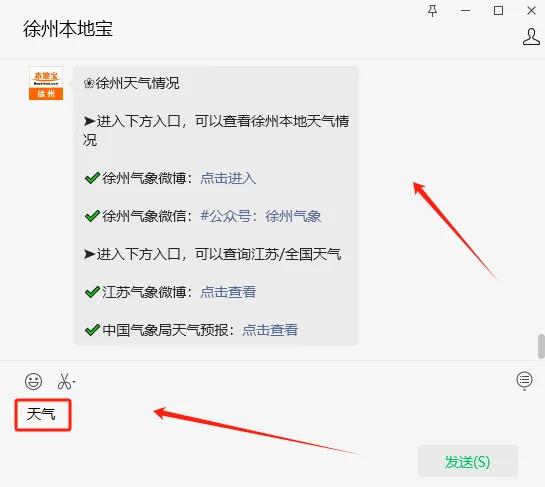Screen dimensions: 545x487
Task: Pin the chat window on top
Action: pyautogui.click(x=432, y=11)
